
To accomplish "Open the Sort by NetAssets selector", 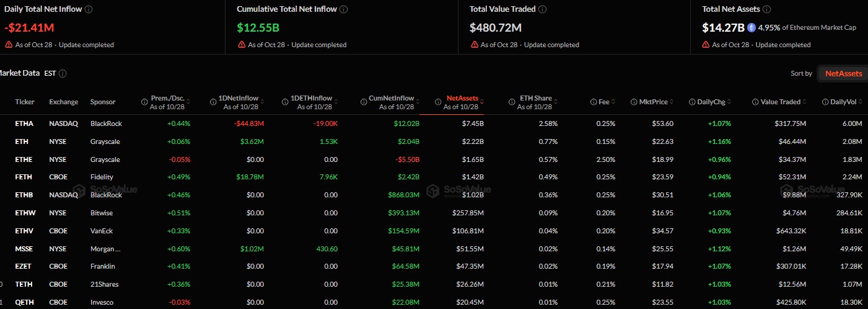I will pos(843,73).
